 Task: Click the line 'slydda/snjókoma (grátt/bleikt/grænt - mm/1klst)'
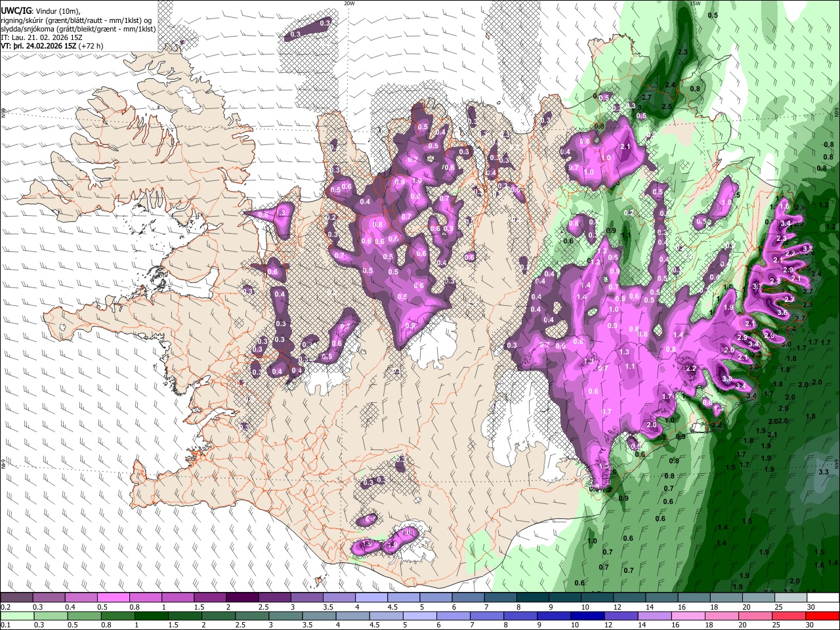tap(78, 29)
